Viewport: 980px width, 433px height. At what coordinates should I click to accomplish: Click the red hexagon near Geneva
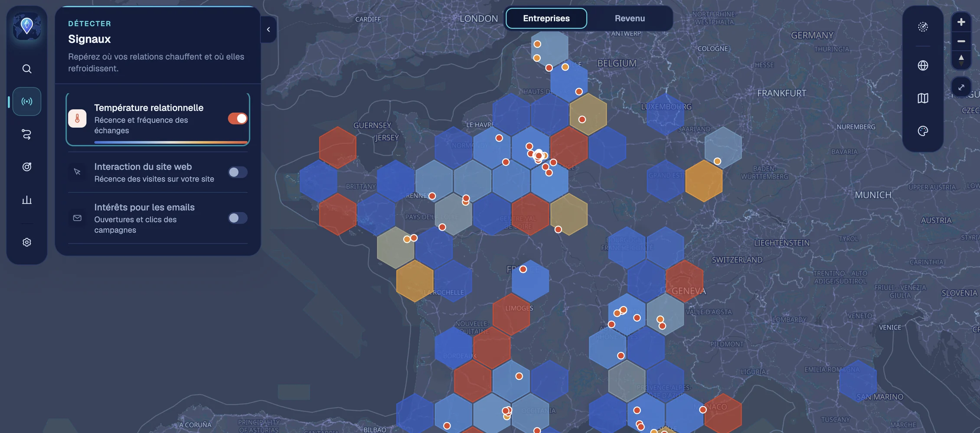(x=684, y=280)
